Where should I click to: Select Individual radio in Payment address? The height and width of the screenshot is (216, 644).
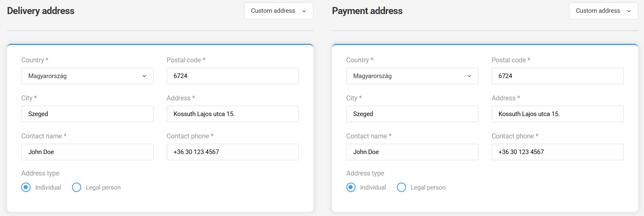tap(351, 188)
